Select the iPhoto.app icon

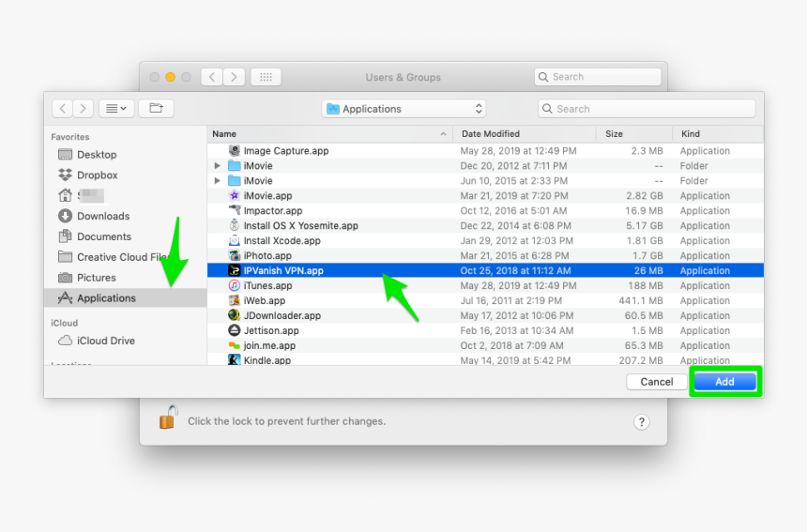click(235, 255)
